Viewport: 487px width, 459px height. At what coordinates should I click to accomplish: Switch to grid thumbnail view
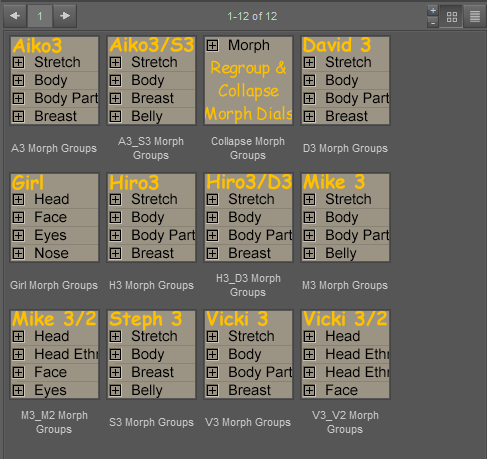(452, 17)
